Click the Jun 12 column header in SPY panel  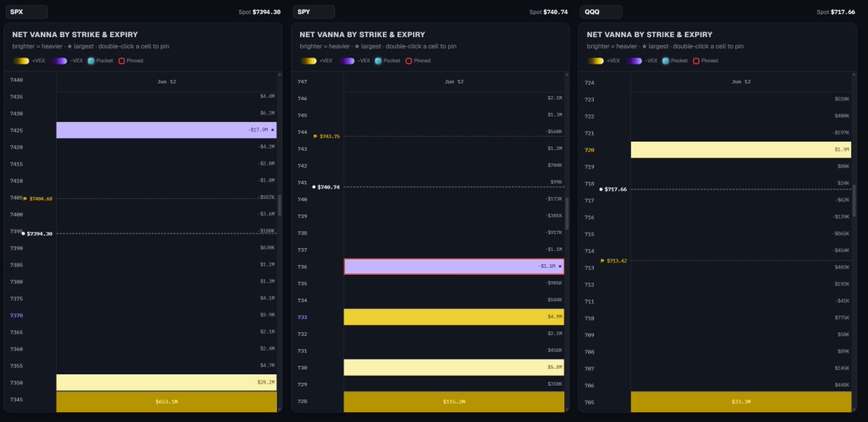454,82
